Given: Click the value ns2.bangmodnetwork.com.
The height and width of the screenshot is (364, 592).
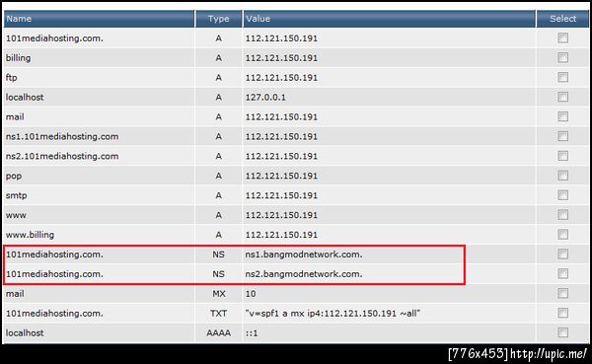Looking at the screenshot, I should click(x=304, y=274).
